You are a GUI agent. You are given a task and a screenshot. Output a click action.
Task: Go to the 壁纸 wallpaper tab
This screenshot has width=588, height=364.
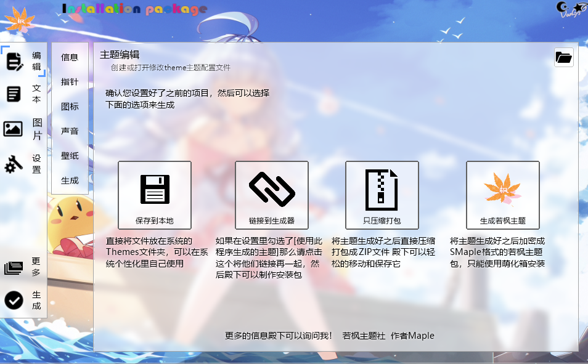tap(70, 156)
